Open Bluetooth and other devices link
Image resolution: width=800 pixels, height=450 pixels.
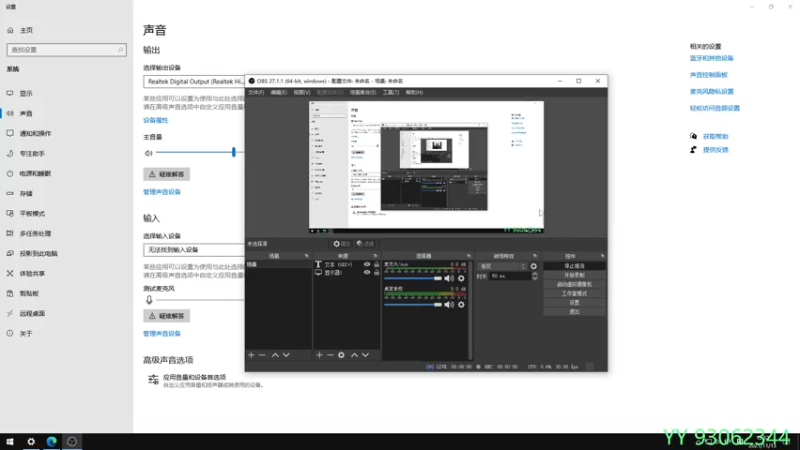712,58
